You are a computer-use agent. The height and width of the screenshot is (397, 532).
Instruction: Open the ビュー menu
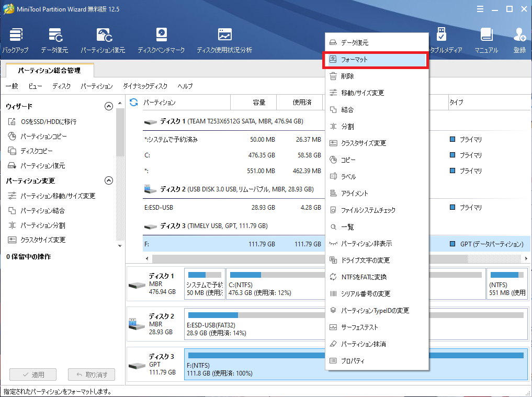35,86
